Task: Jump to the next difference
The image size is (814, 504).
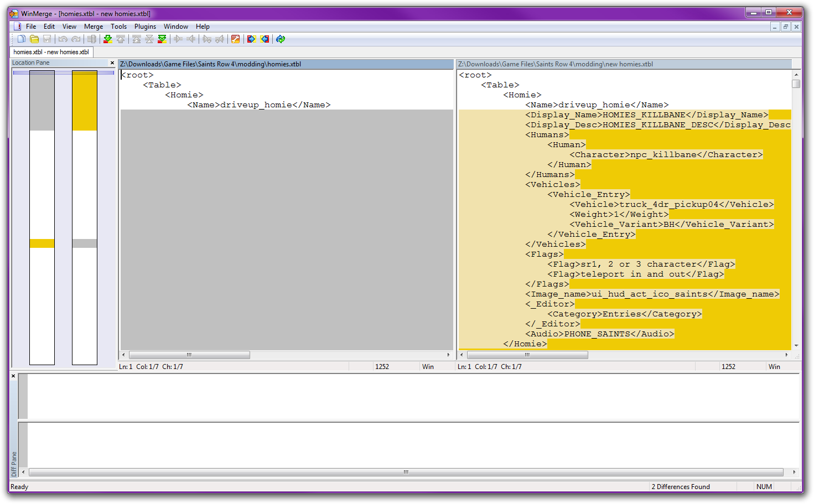Action: point(107,39)
